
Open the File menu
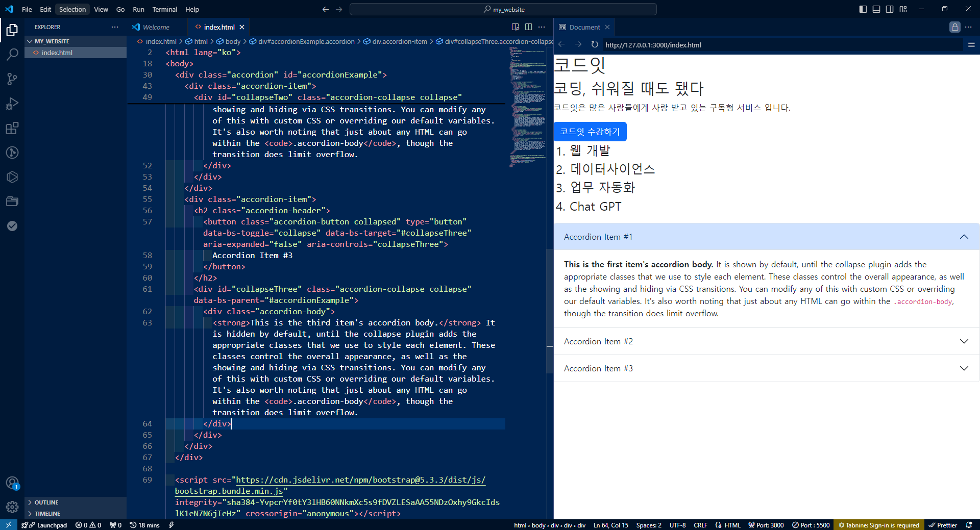27,9
